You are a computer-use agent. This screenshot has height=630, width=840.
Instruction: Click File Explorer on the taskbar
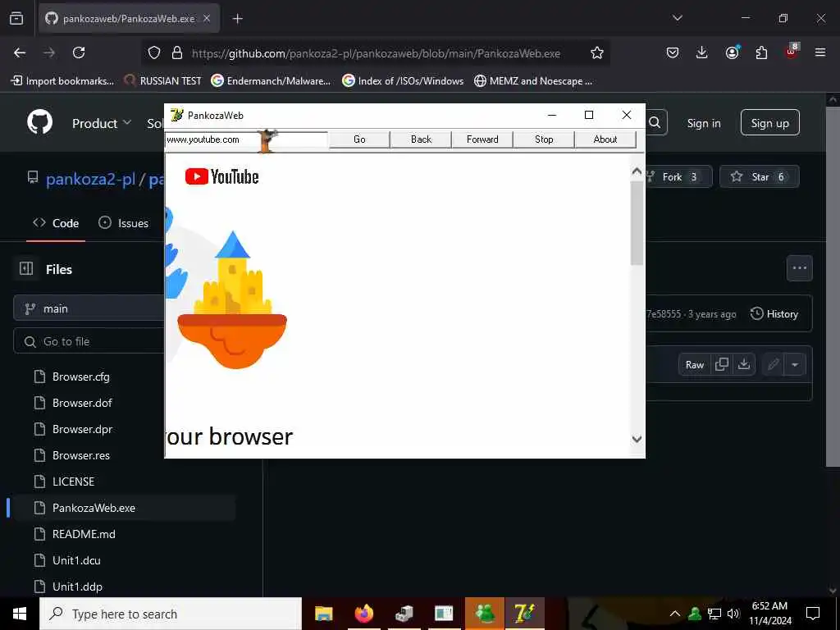pyautogui.click(x=323, y=614)
